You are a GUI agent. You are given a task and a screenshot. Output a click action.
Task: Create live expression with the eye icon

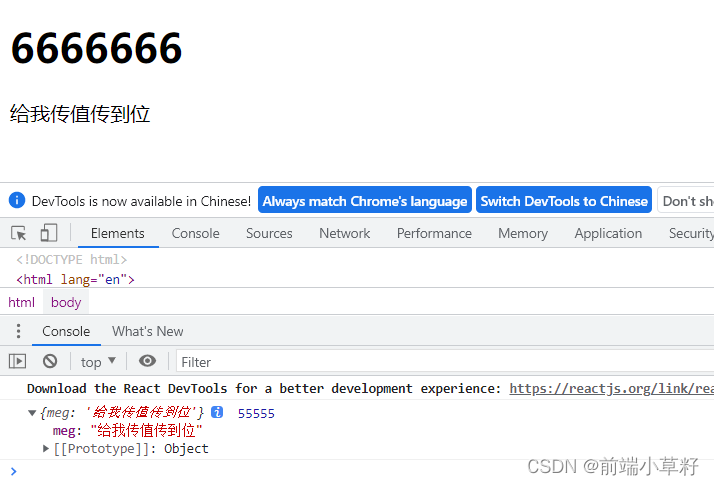[147, 361]
